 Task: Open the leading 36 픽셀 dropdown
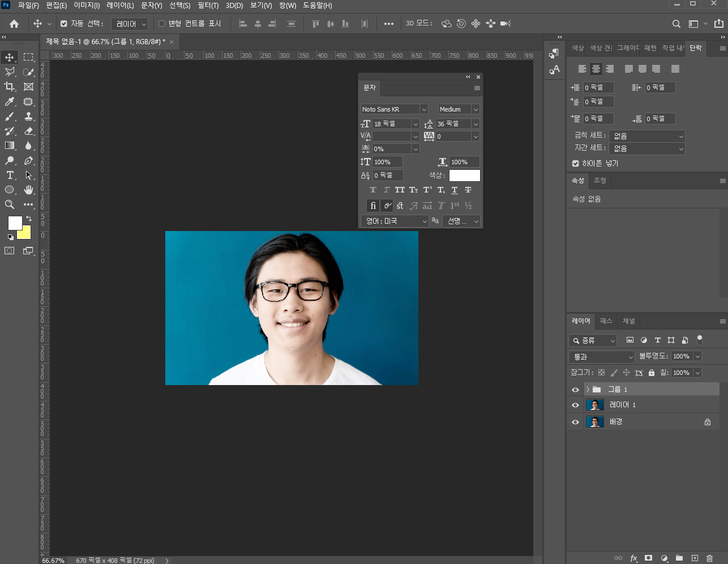476,123
